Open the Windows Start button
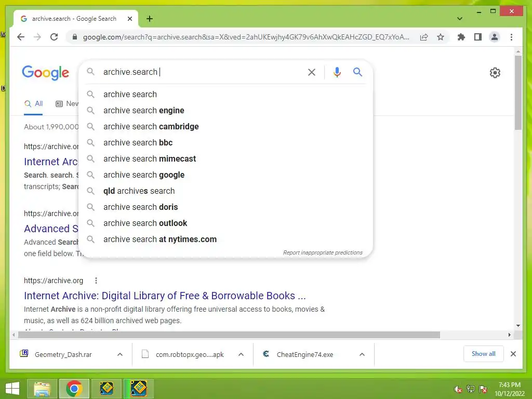The image size is (532, 399). [x=12, y=389]
